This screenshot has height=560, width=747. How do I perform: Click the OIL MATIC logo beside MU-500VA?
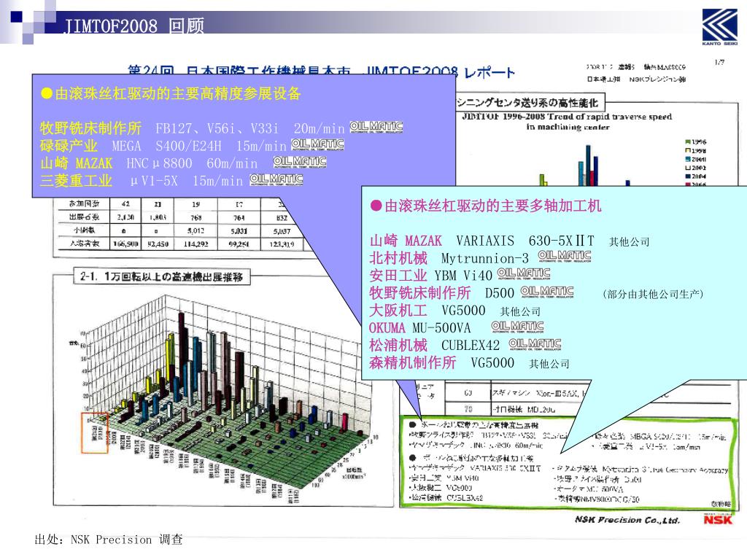pyautogui.click(x=517, y=327)
